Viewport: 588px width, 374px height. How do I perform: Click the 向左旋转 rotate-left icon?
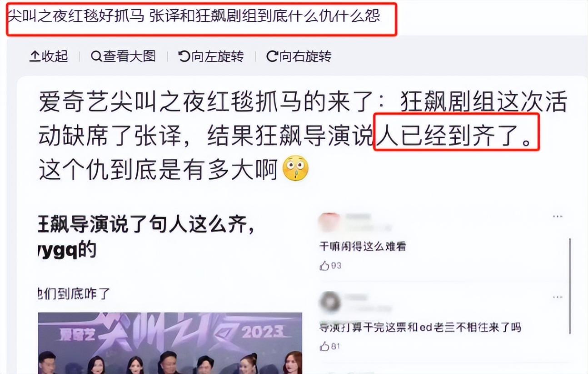pyautogui.click(x=184, y=56)
